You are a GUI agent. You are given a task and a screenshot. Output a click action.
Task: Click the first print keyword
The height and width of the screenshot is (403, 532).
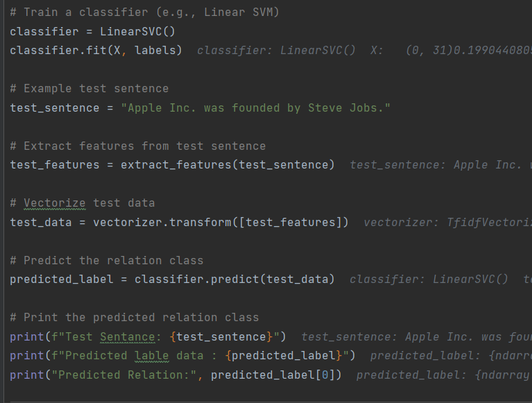[x=27, y=337]
